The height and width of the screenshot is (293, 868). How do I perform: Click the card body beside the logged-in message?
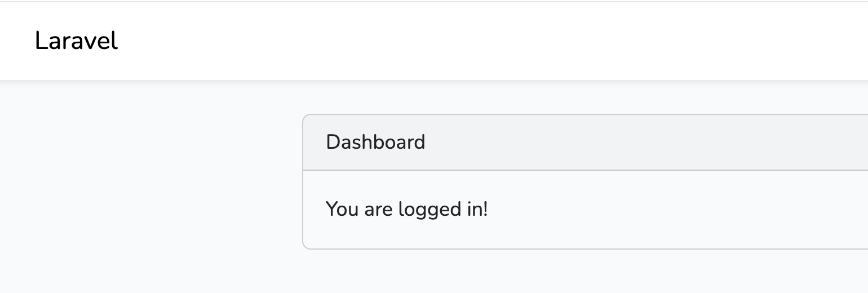point(648,209)
